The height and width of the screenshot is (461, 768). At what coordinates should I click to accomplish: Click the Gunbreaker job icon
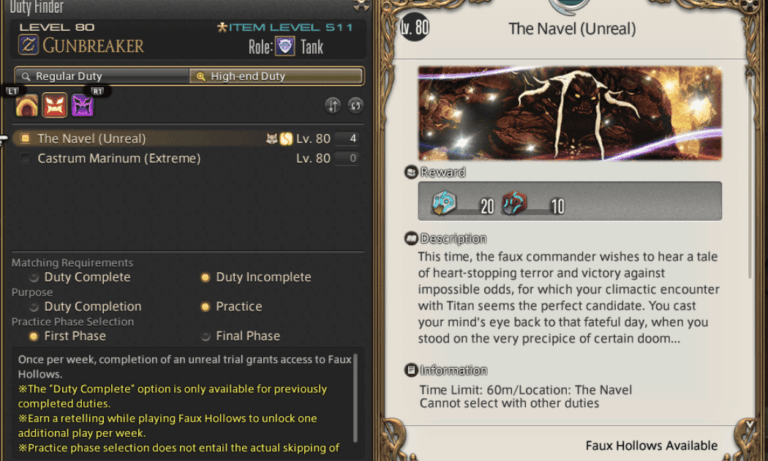pos(29,45)
